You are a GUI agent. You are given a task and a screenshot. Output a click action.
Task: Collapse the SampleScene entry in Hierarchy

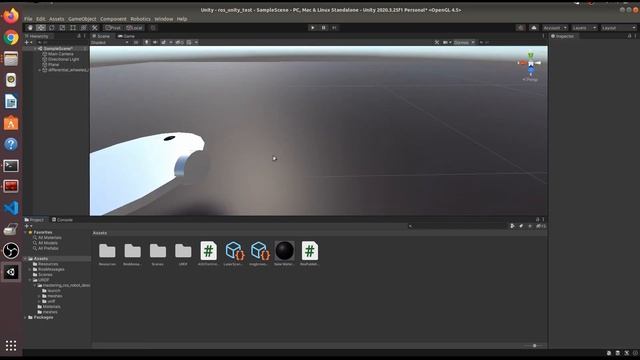click(36, 49)
